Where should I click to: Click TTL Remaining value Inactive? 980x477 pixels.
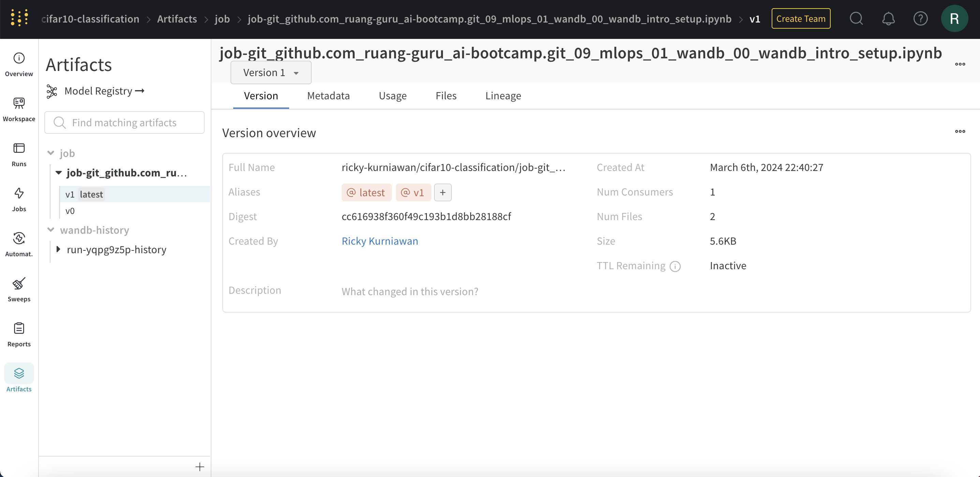728,265
